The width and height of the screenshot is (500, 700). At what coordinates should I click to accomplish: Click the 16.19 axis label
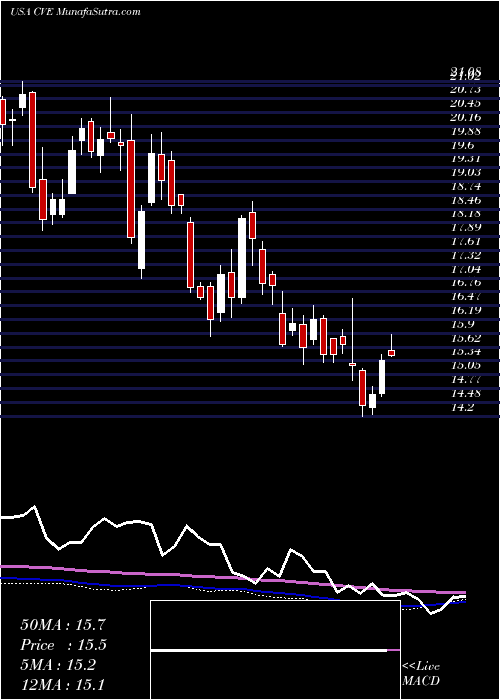(466, 311)
